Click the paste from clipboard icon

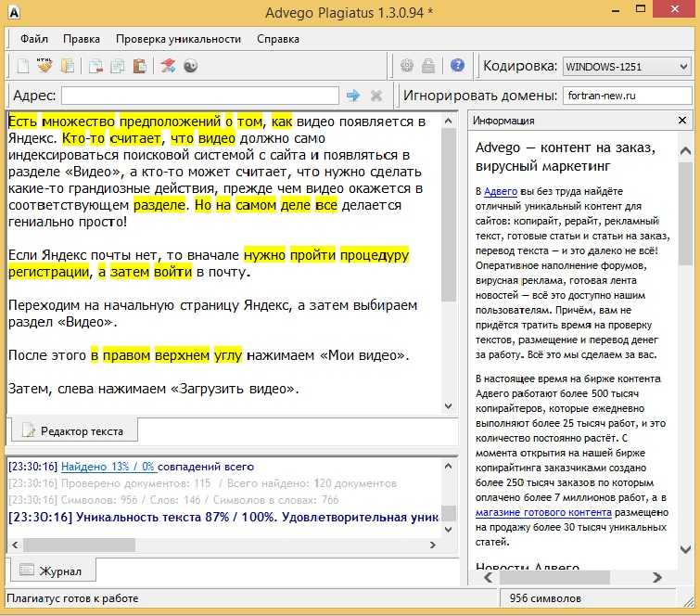140,66
